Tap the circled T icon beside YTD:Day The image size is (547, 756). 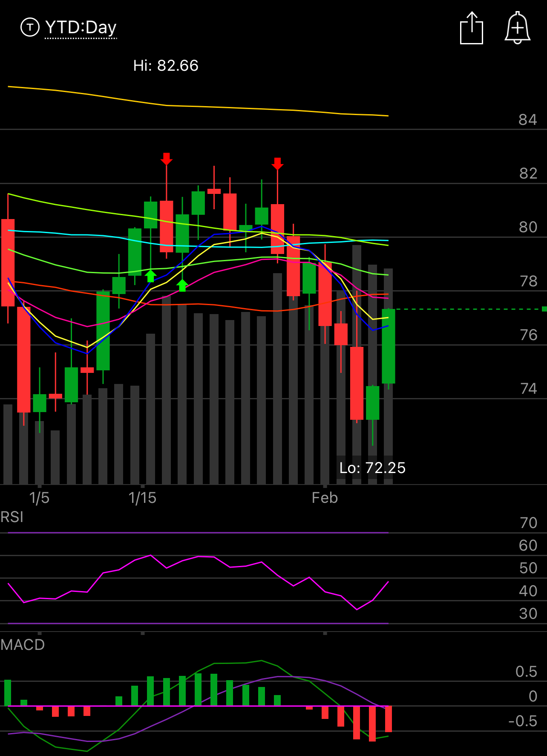(30, 27)
